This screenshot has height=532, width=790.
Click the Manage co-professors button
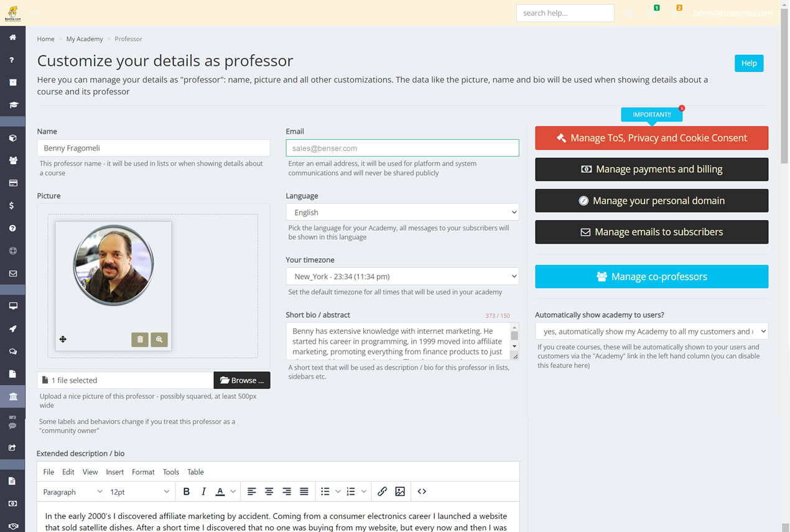[651, 277]
